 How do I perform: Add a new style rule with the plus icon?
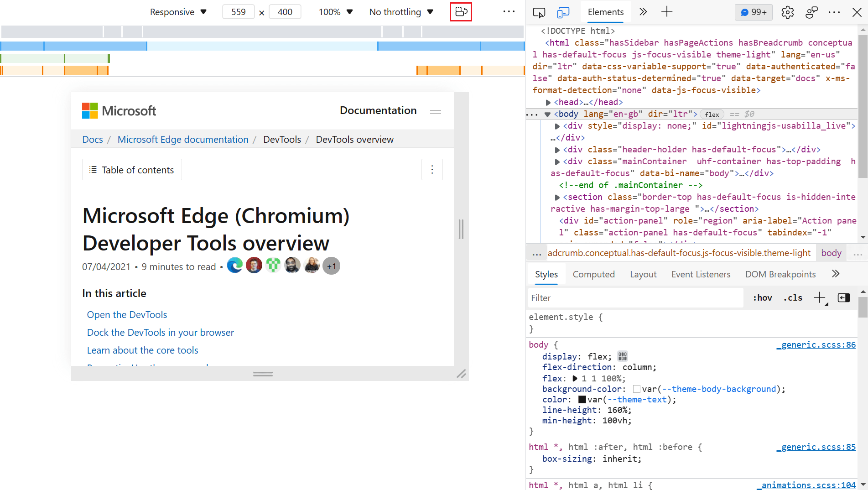(x=819, y=297)
